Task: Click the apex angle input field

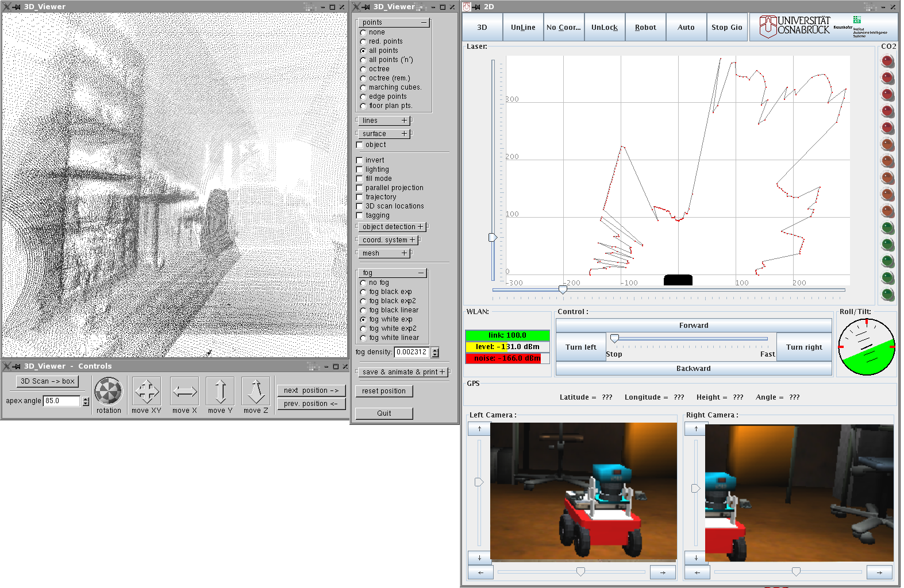Action: pyautogui.click(x=61, y=401)
